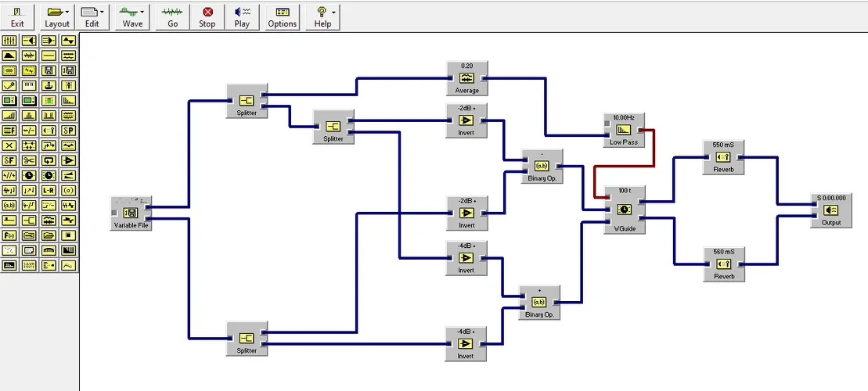Image resolution: width=868 pixels, height=391 pixels.
Task: Select the 550 mS Reverb node
Action: pyautogui.click(x=723, y=157)
